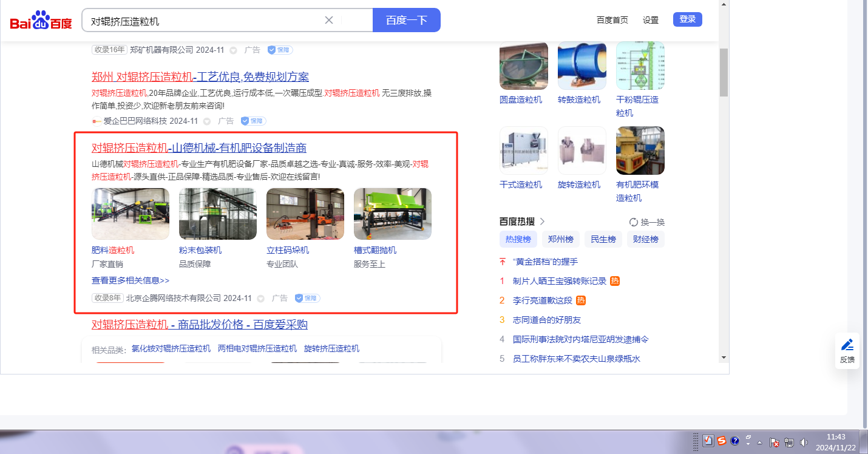The width and height of the screenshot is (868, 454).
Task: Click the 登录 login button
Action: pos(688,19)
